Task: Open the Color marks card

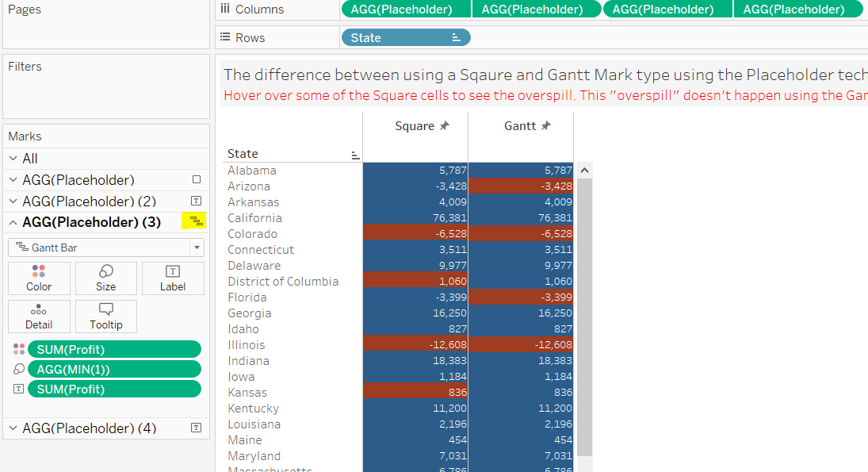Action: coord(39,278)
